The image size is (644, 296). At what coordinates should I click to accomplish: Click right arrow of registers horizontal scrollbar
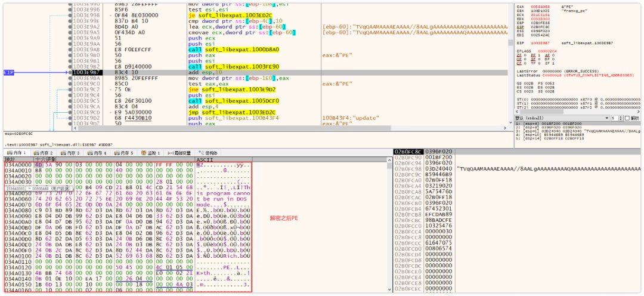(x=637, y=112)
